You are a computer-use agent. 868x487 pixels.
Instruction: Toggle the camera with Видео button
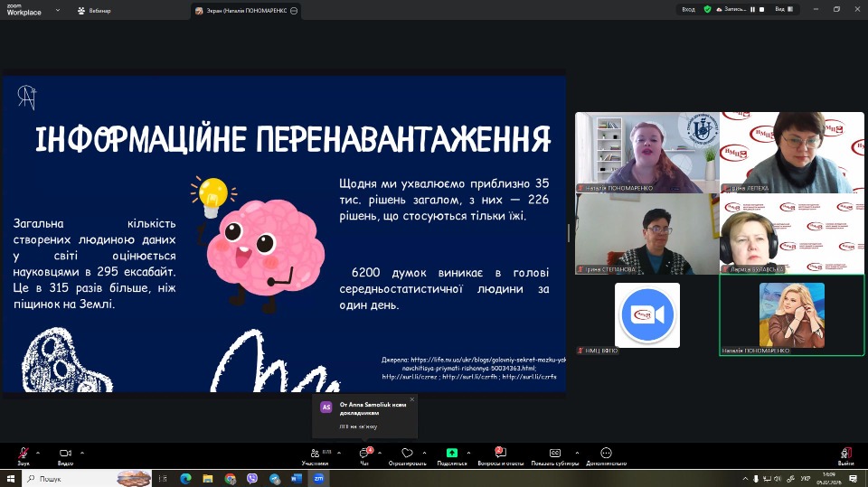click(65, 454)
